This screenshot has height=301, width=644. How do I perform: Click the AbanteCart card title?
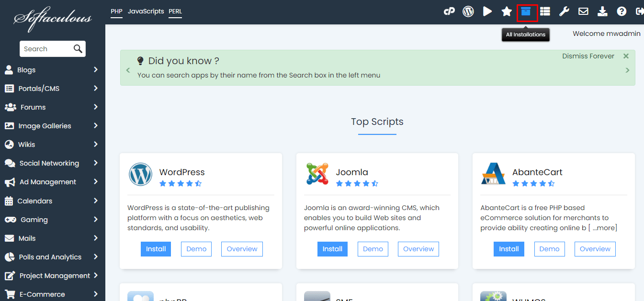pyautogui.click(x=537, y=172)
